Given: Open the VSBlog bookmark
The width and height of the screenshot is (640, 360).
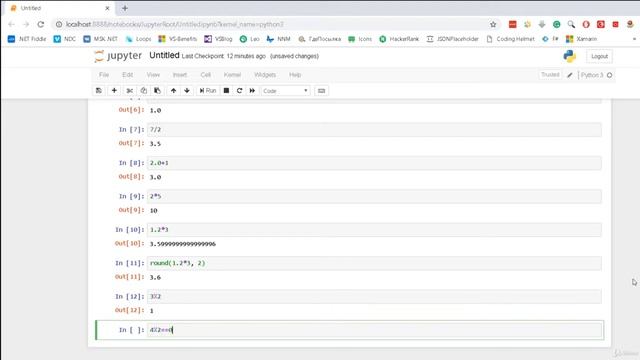Looking at the screenshot, I should 218,39.
